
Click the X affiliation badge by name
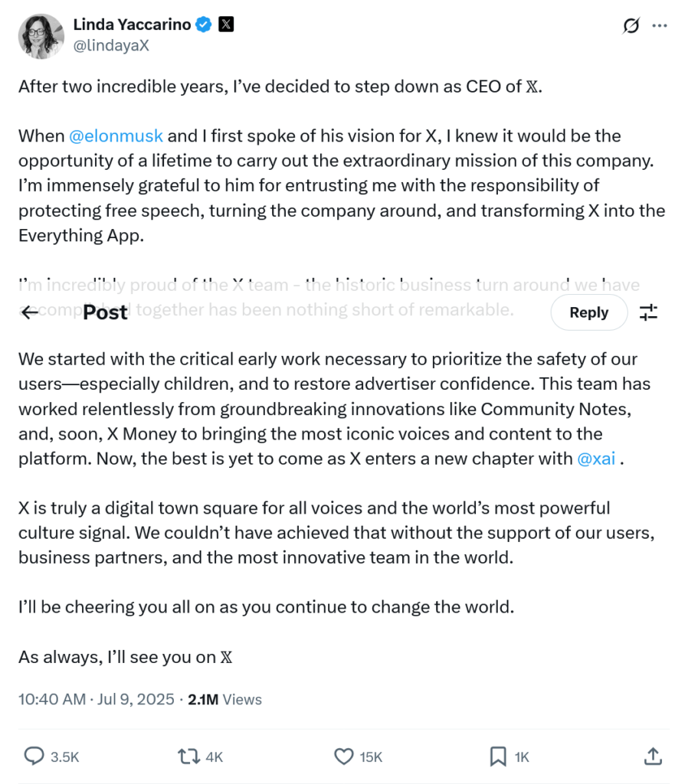[x=226, y=24]
